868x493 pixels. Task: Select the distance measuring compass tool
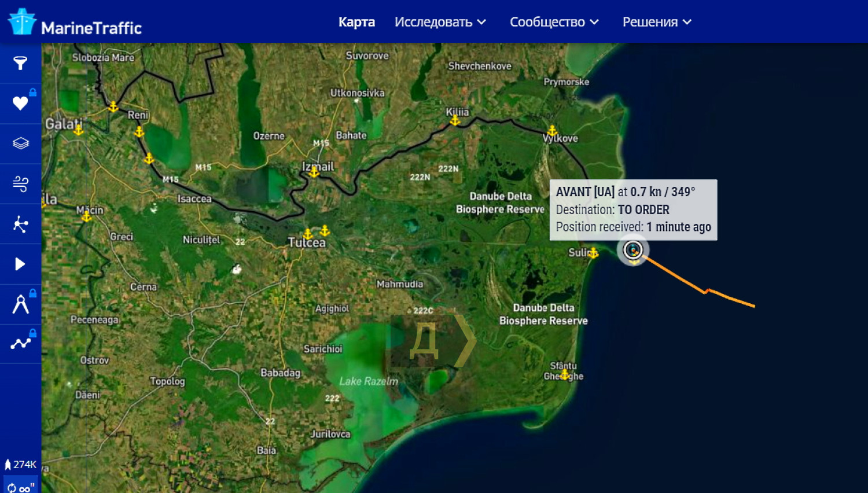click(x=20, y=304)
